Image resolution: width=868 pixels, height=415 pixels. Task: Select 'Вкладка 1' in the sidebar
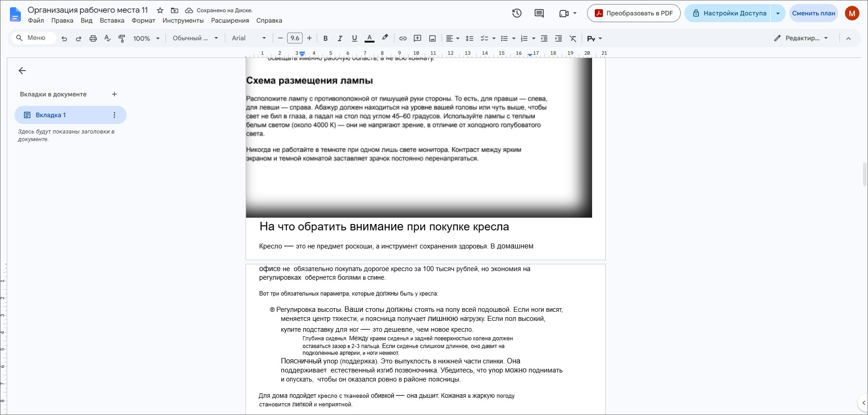[71, 115]
